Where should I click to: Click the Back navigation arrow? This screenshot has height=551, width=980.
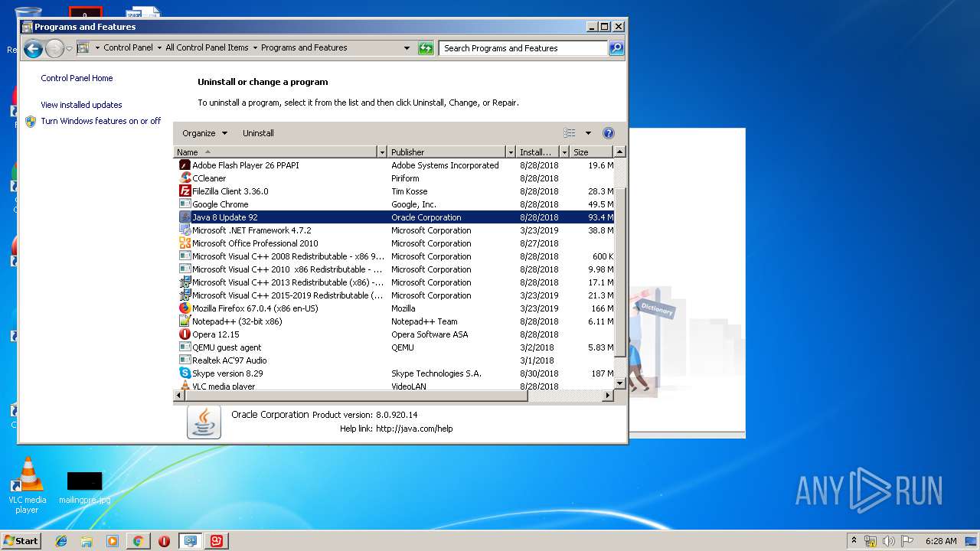point(33,49)
